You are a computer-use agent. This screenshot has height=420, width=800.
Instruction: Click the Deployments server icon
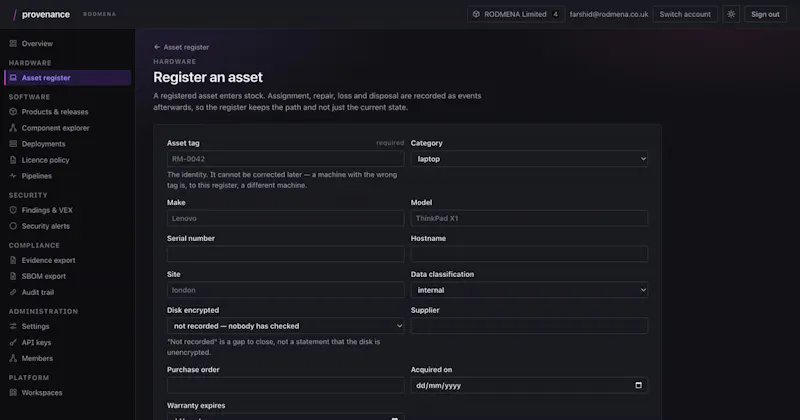[13, 144]
